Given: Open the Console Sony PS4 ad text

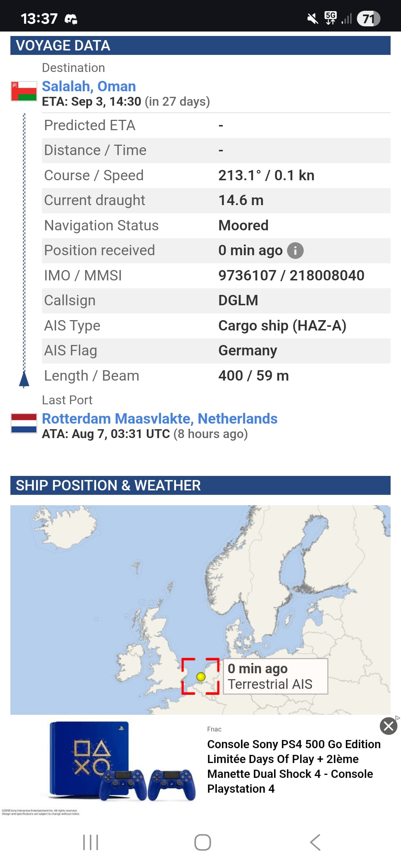Looking at the screenshot, I should [x=293, y=766].
